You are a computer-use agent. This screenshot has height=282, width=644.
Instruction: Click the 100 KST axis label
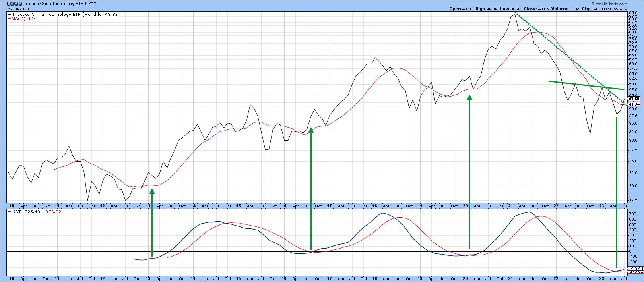tap(632, 246)
